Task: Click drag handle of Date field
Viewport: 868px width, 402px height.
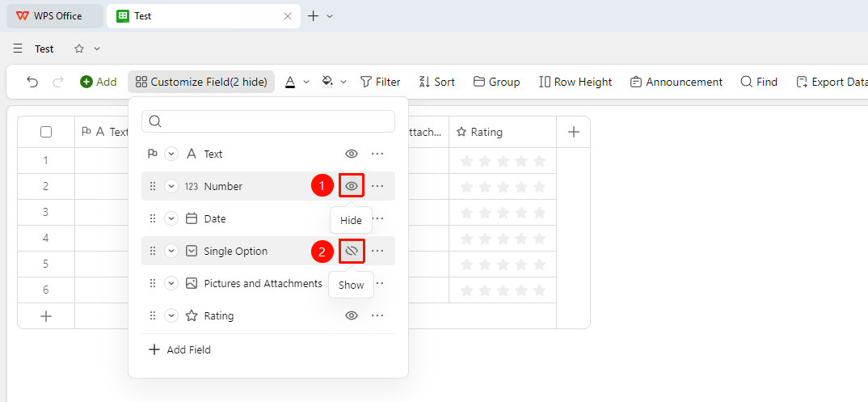Action: point(153,218)
